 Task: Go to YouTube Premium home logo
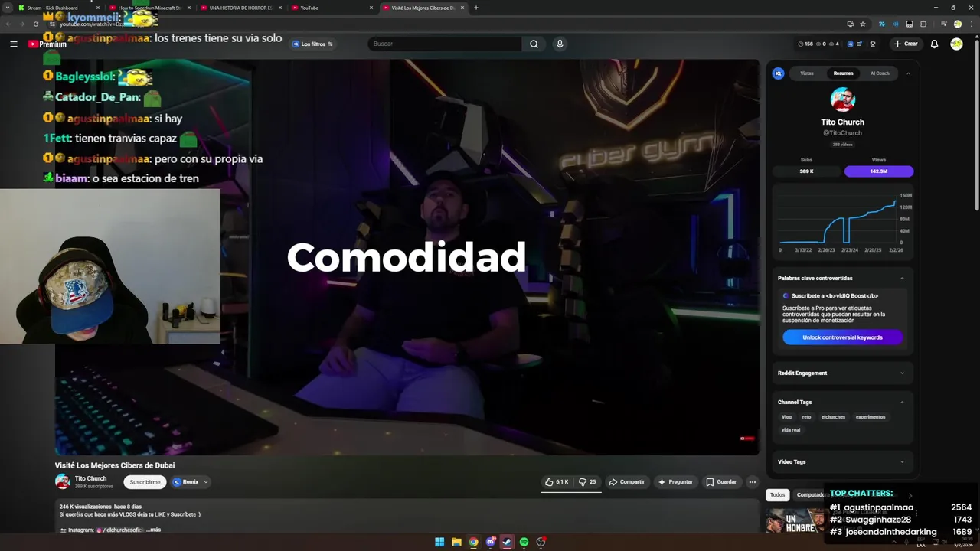pyautogui.click(x=47, y=44)
